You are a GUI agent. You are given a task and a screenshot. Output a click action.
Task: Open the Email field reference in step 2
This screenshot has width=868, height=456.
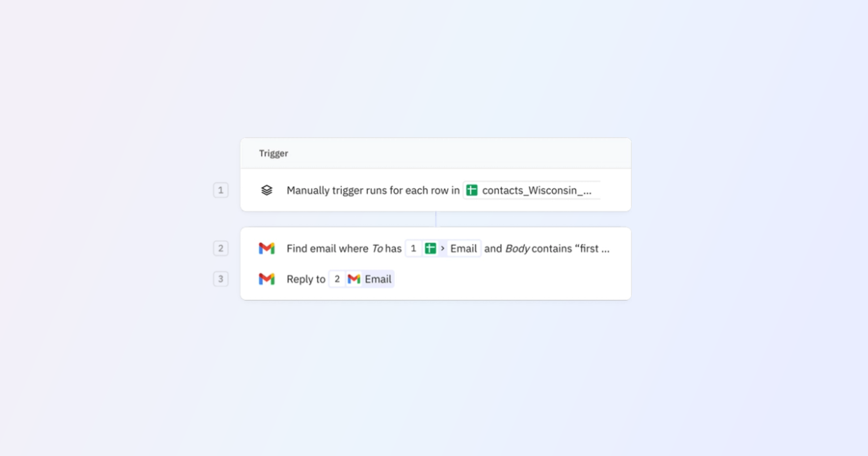coord(464,248)
